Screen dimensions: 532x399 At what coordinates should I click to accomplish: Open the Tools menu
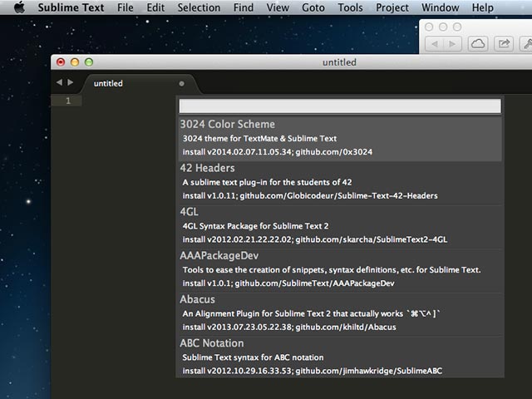(350, 7)
